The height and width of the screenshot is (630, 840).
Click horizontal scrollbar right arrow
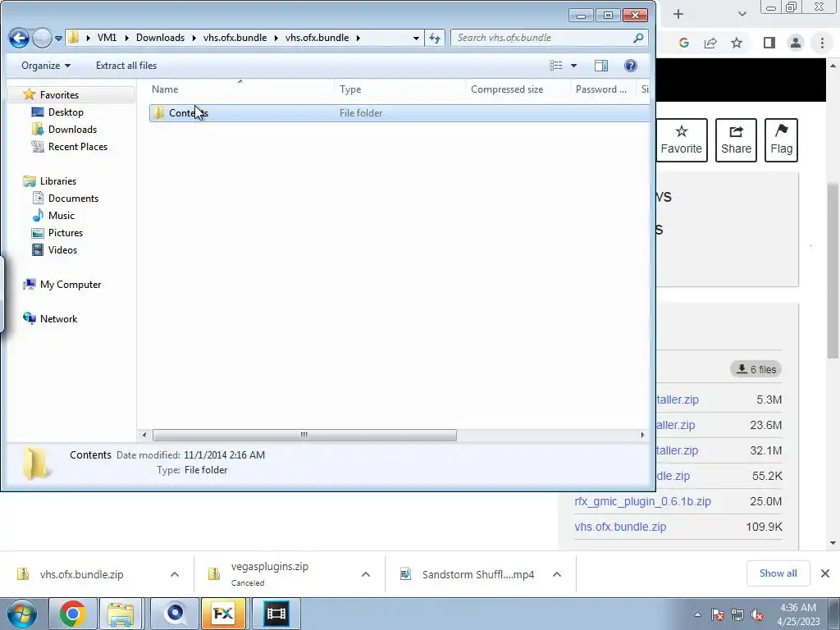coord(642,435)
